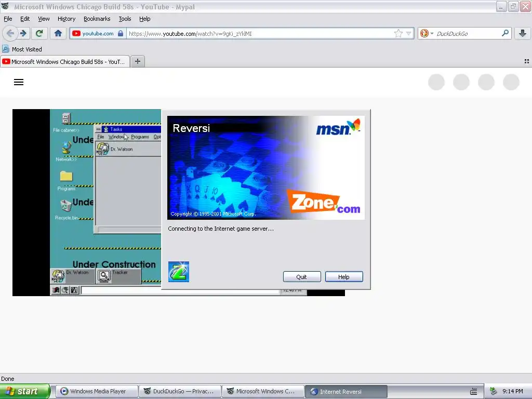The image size is (532, 399).
Task: Reload the page with the refresh icon
Action: [x=39, y=33]
